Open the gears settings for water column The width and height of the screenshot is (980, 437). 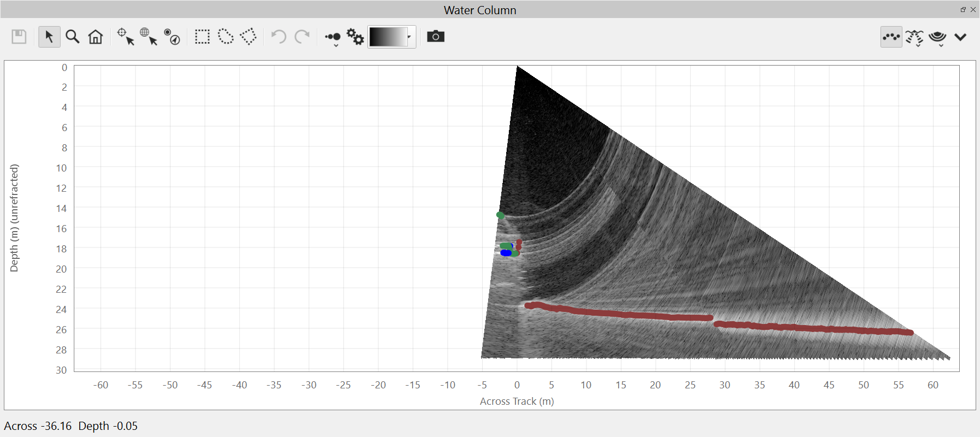[x=355, y=37]
